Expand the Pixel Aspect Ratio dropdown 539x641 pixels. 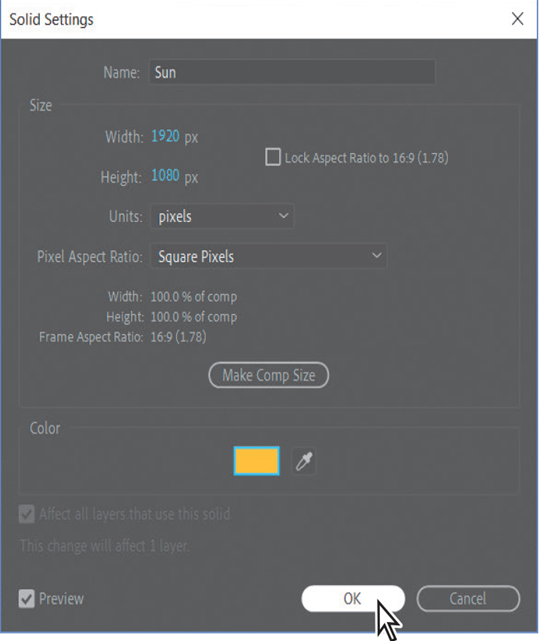269,256
